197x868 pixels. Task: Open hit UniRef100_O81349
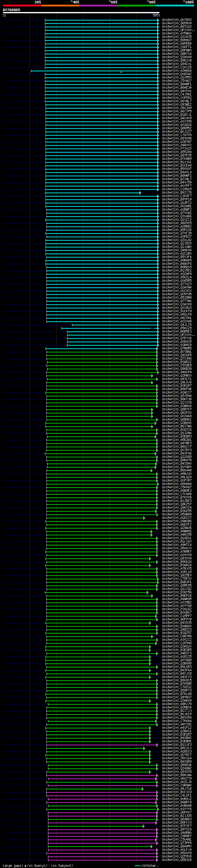[177, 108]
